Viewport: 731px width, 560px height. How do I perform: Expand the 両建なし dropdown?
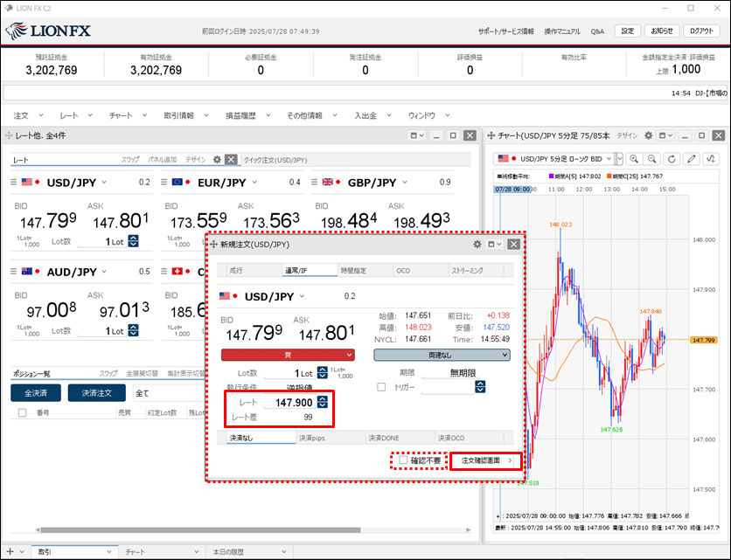pyautogui.click(x=442, y=355)
